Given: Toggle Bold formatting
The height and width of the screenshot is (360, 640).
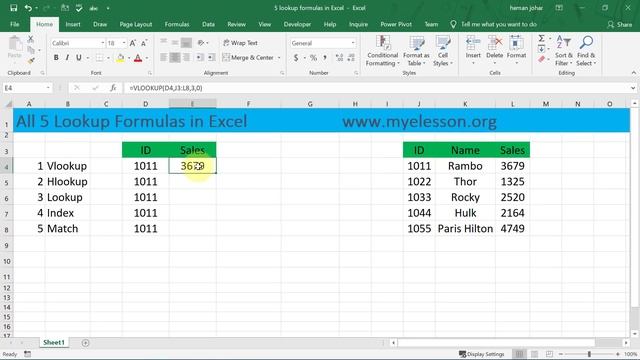Looking at the screenshot, I should coord(56,58).
